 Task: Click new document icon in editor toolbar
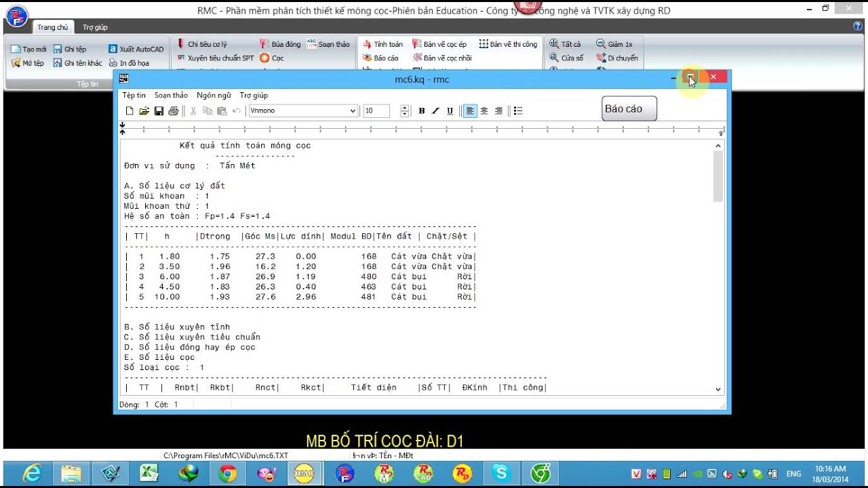point(130,111)
